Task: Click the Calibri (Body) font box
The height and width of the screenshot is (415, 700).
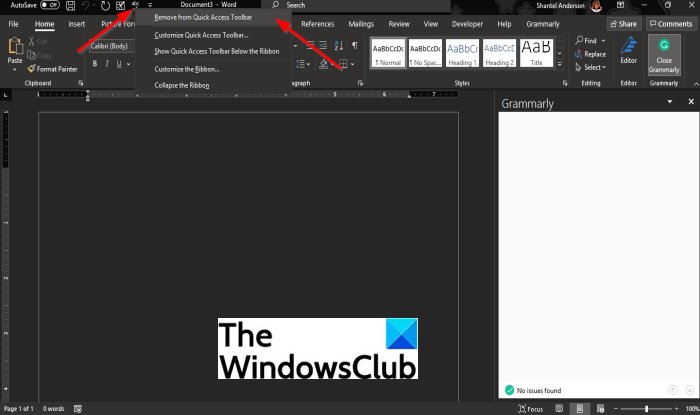Action: point(111,46)
